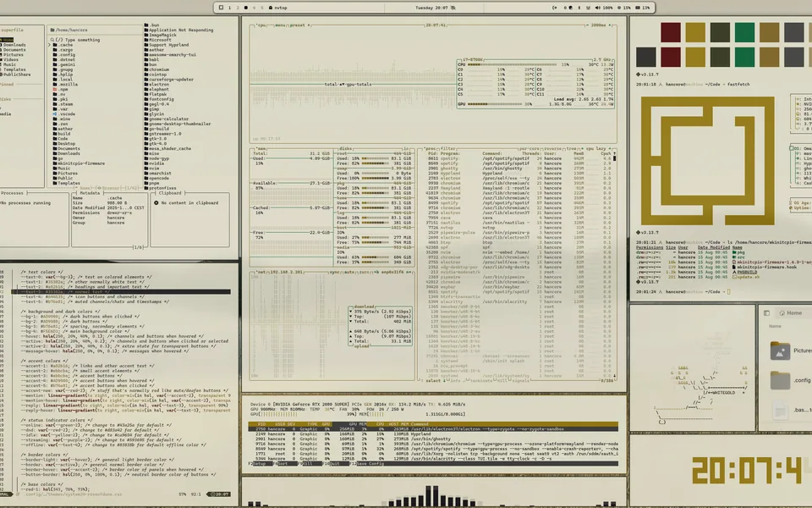Open the Pictures folder icon in Files window
Viewport: 812px width, 508px height.
click(780, 351)
